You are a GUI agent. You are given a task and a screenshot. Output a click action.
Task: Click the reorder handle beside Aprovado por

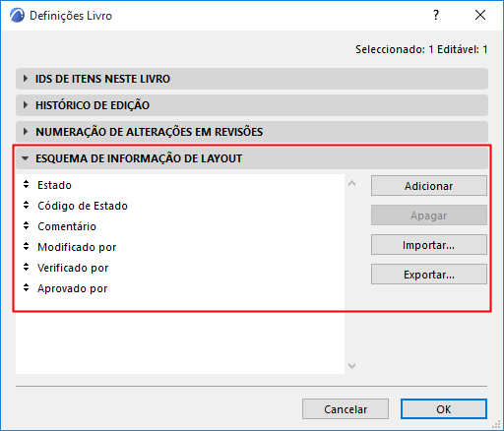pyautogui.click(x=27, y=288)
